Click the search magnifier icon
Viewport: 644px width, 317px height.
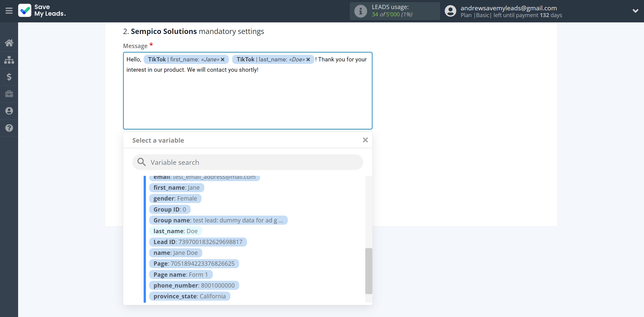141,162
